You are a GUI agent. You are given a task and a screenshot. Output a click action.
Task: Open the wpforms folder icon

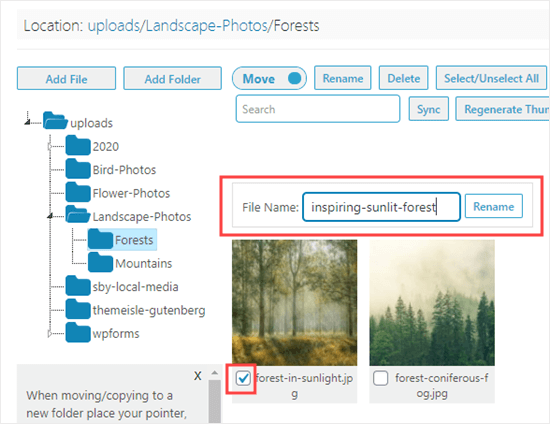[x=78, y=333]
